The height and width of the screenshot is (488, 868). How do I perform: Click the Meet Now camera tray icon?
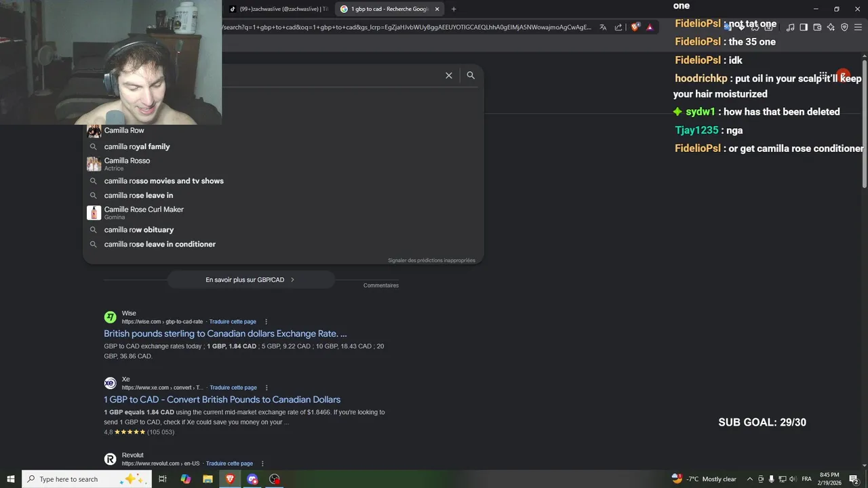point(761,479)
